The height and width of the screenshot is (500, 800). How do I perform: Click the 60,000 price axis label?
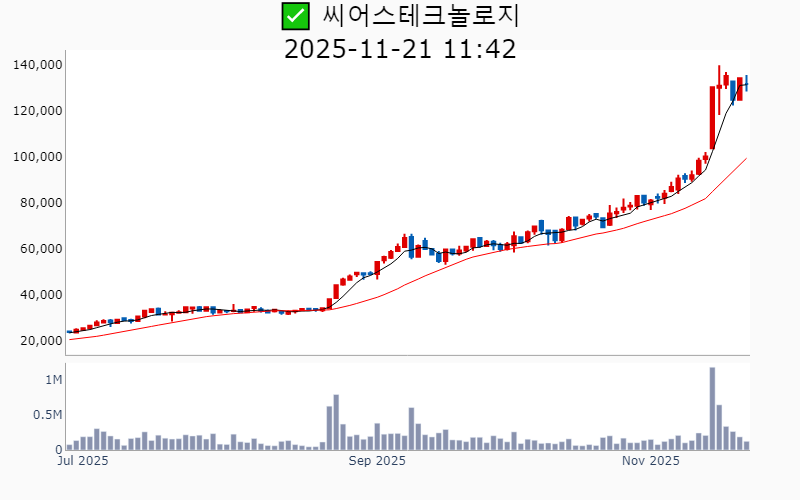coord(42,249)
